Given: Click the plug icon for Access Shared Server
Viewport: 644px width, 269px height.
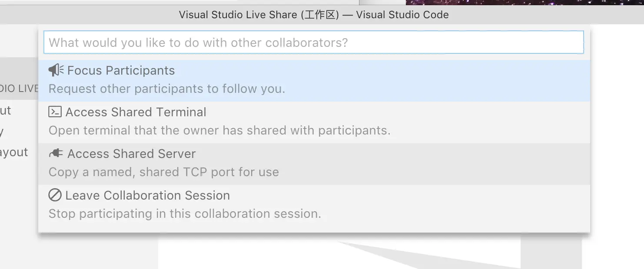Looking at the screenshot, I should pyautogui.click(x=56, y=154).
